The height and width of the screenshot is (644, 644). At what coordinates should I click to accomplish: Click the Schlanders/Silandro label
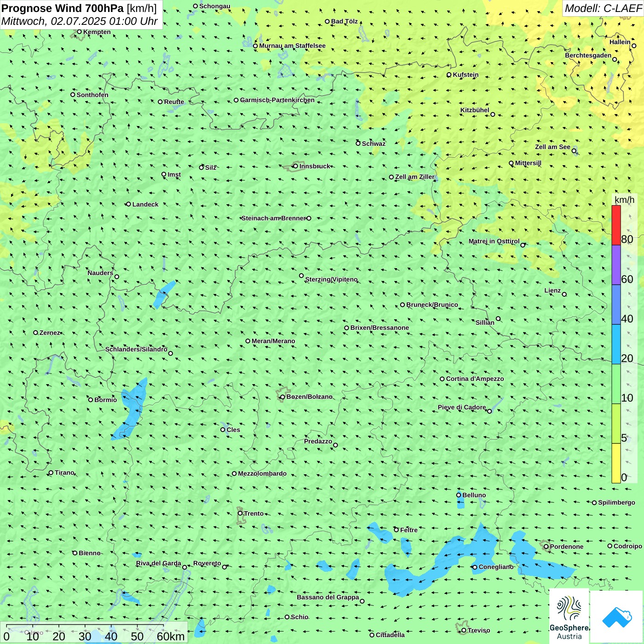click(136, 349)
